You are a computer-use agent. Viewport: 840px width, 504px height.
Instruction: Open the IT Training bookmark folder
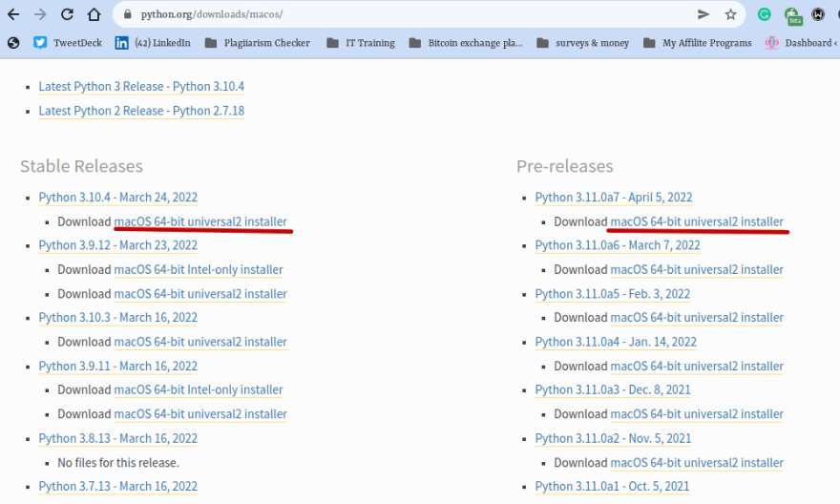361,43
